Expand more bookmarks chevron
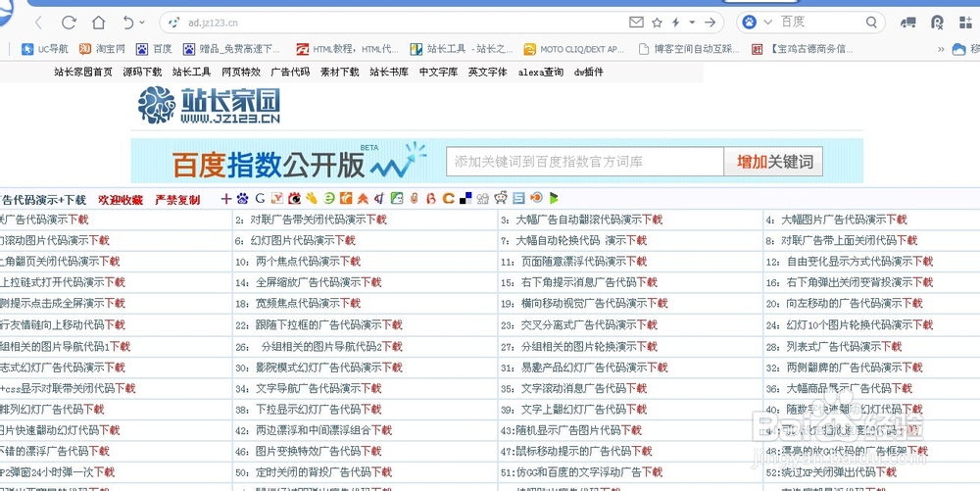Viewport: 980px width, 491px height. (941, 49)
